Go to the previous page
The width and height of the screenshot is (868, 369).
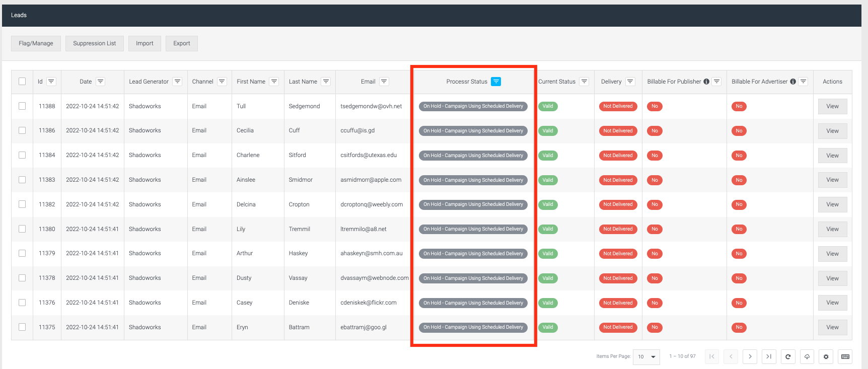[x=731, y=356]
